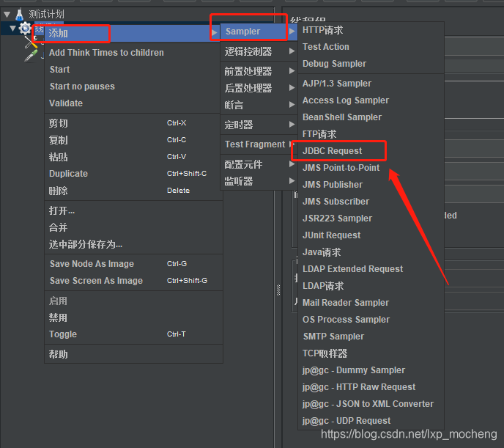The image size is (504, 448).
Task: Click the Thread Group gear icon
Action: [x=25, y=29]
